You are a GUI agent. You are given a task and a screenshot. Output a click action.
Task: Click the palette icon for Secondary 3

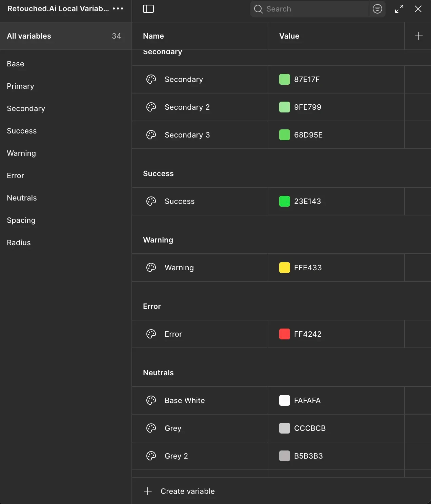151,135
